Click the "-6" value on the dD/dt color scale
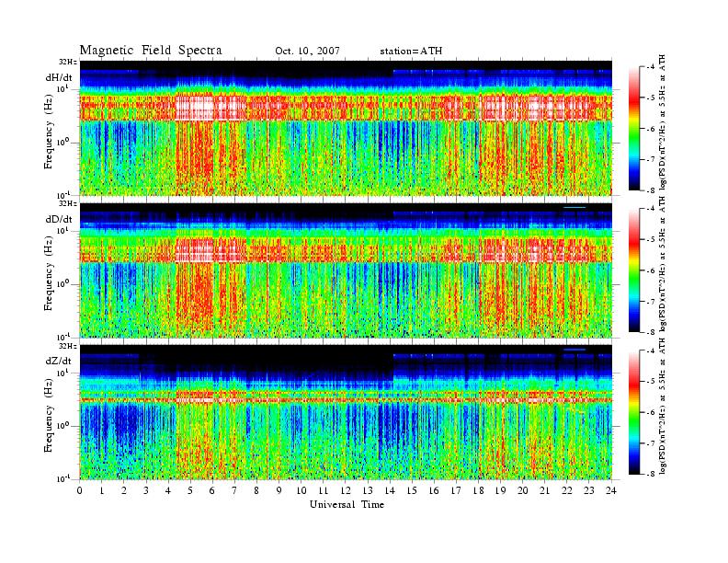 [651, 270]
